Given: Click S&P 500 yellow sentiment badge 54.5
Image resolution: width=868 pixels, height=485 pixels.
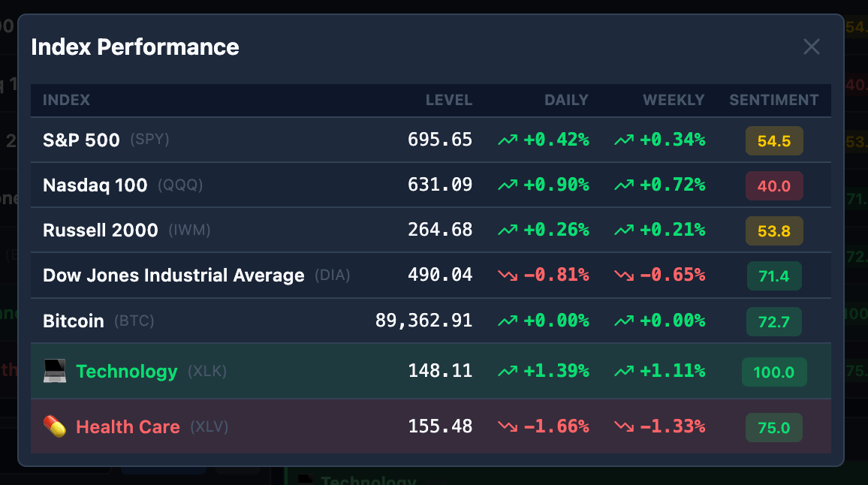Looking at the screenshot, I should [x=774, y=140].
